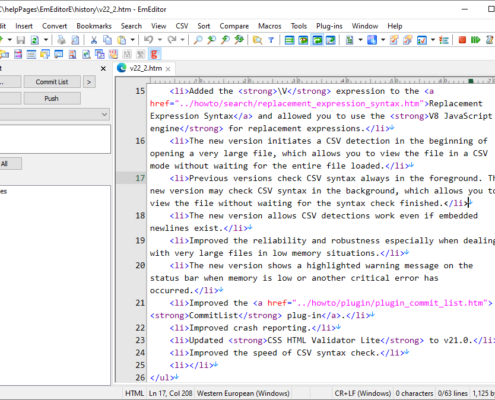This screenshot has width=495, height=400.
Task: Expand the Save All dropdown arrow
Action: 46,40
